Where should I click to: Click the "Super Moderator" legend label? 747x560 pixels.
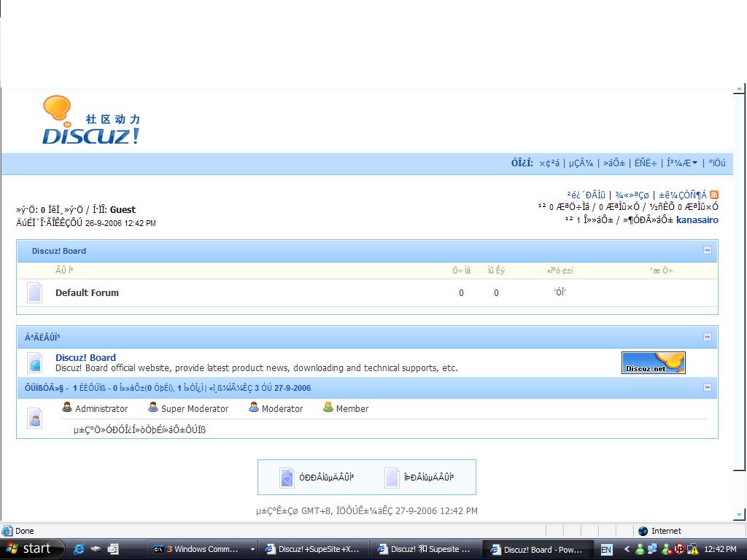[x=195, y=408]
